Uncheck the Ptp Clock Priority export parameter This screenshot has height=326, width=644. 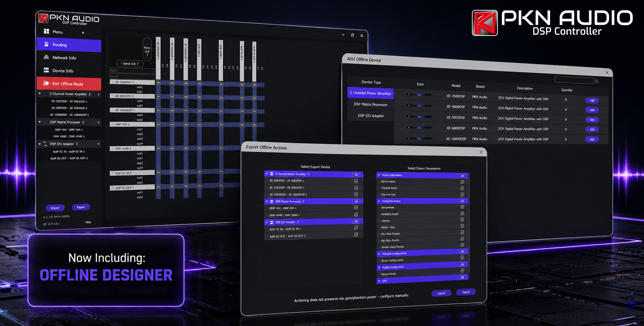point(462,232)
